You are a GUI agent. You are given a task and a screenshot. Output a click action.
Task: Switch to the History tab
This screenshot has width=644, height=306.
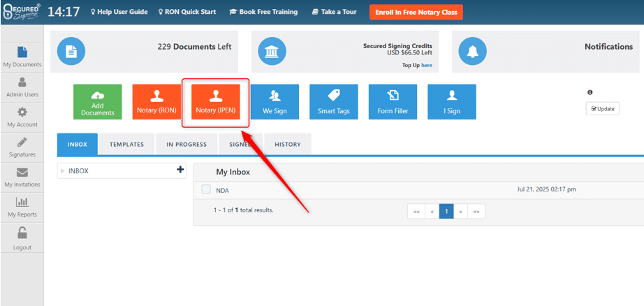[288, 145]
